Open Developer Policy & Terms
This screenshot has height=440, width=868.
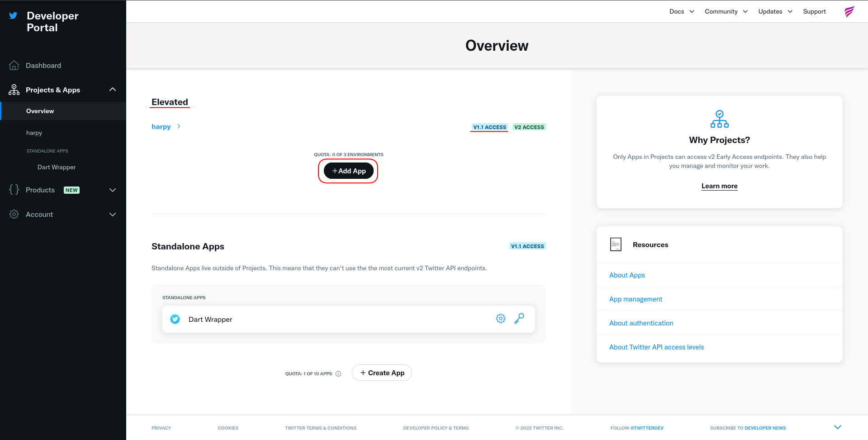click(x=436, y=428)
